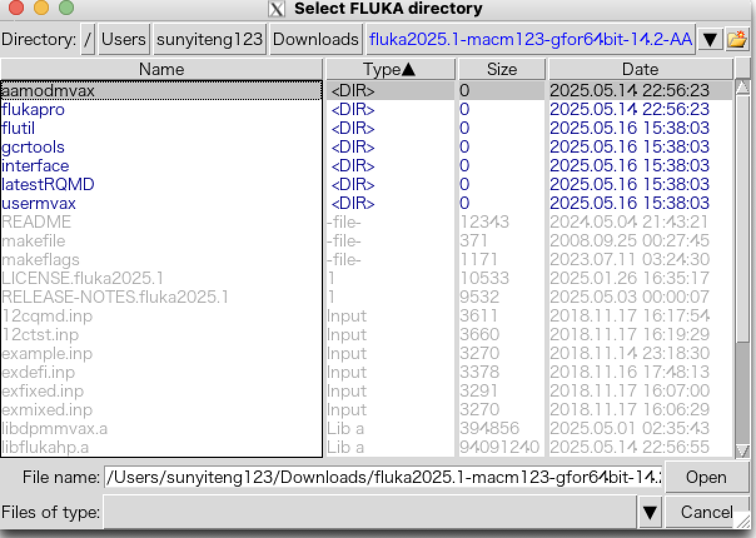Image resolution: width=756 pixels, height=538 pixels.
Task: Click the makeflags entry
Action: point(41,260)
